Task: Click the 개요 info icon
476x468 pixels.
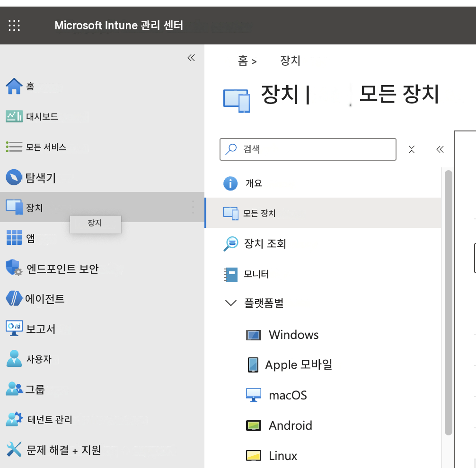Action: pyautogui.click(x=230, y=183)
